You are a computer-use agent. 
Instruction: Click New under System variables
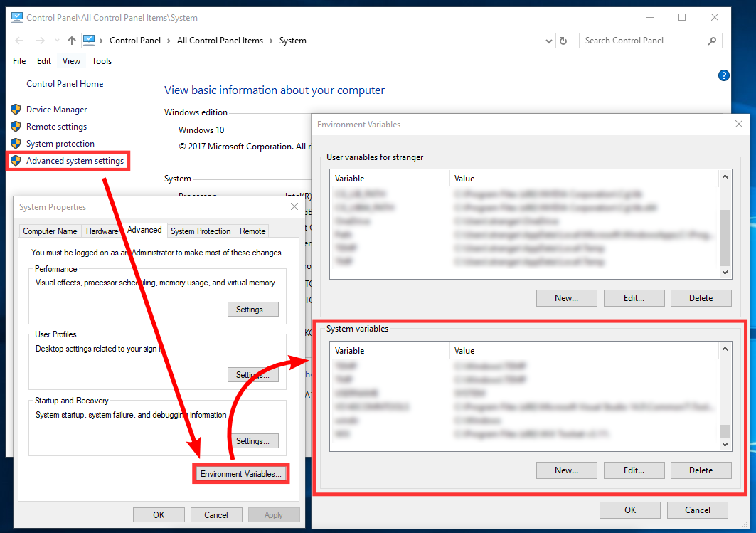[567, 470]
